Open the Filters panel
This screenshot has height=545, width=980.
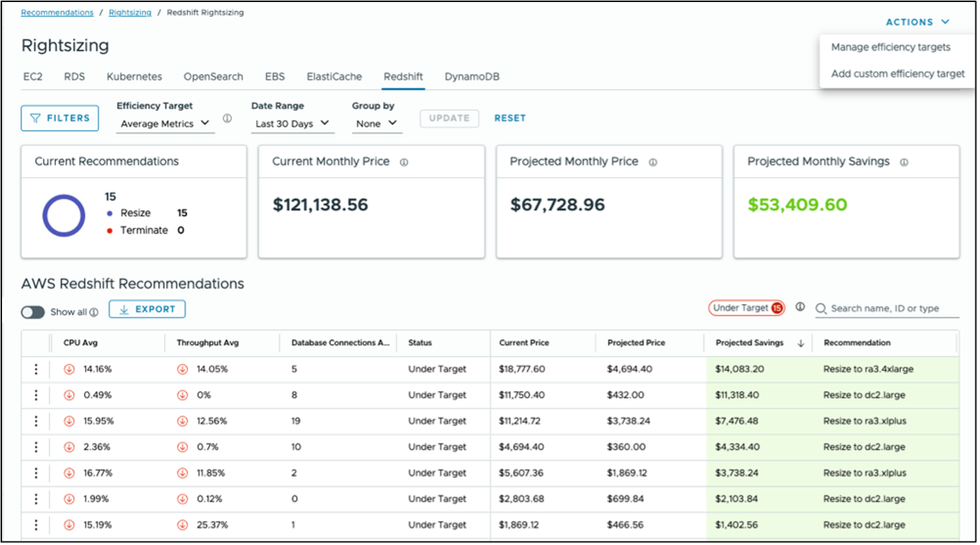[x=60, y=118]
